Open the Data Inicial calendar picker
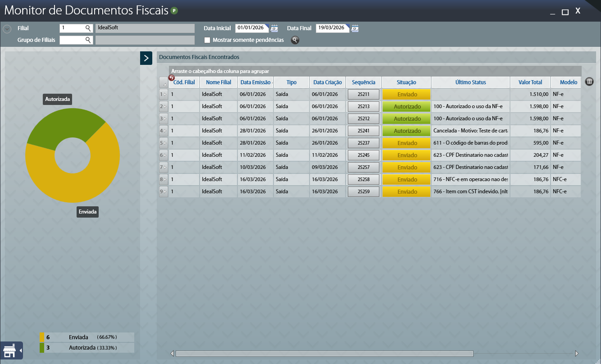The width and height of the screenshot is (601, 364). point(274,28)
